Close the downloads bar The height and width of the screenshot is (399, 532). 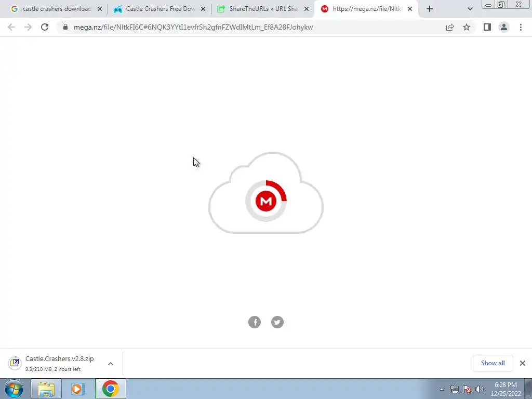click(523, 363)
